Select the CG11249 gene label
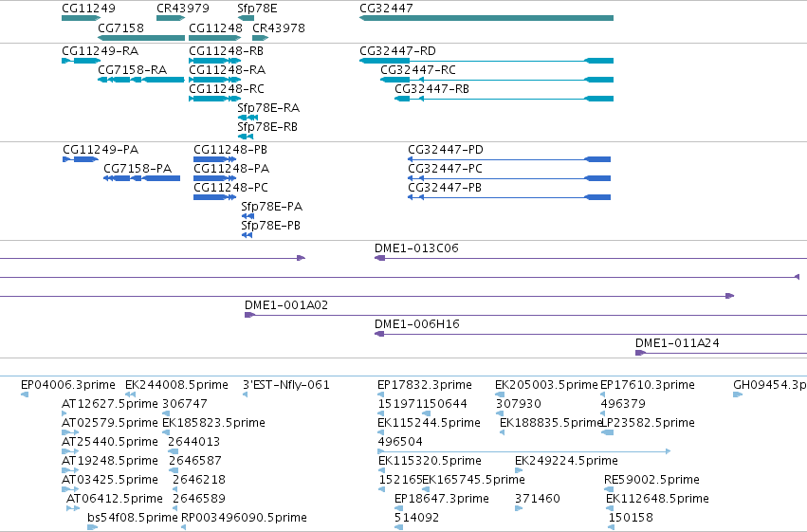Image resolution: width=807 pixels, height=532 pixels. [x=88, y=9]
